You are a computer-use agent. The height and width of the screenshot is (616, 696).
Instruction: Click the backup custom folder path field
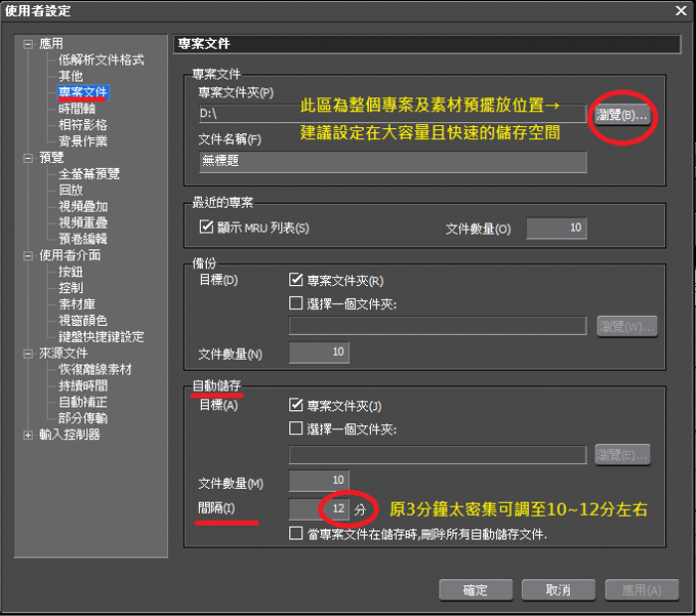tap(437, 326)
